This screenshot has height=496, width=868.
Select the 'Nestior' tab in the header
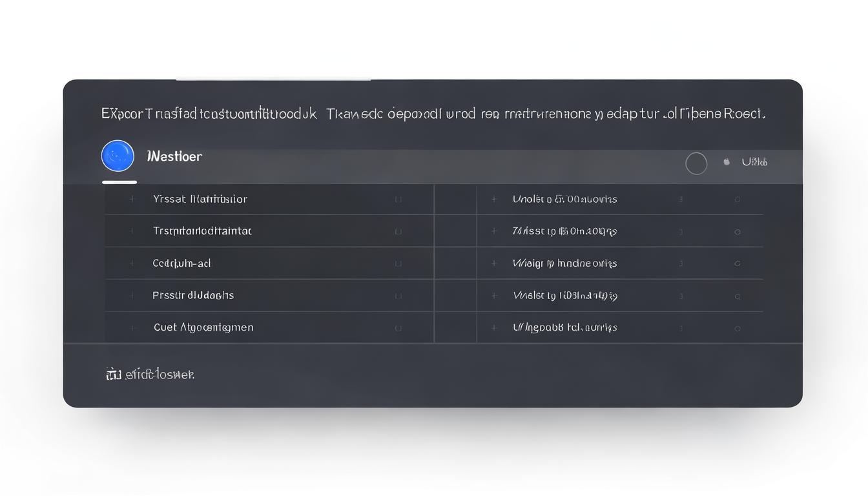(174, 156)
